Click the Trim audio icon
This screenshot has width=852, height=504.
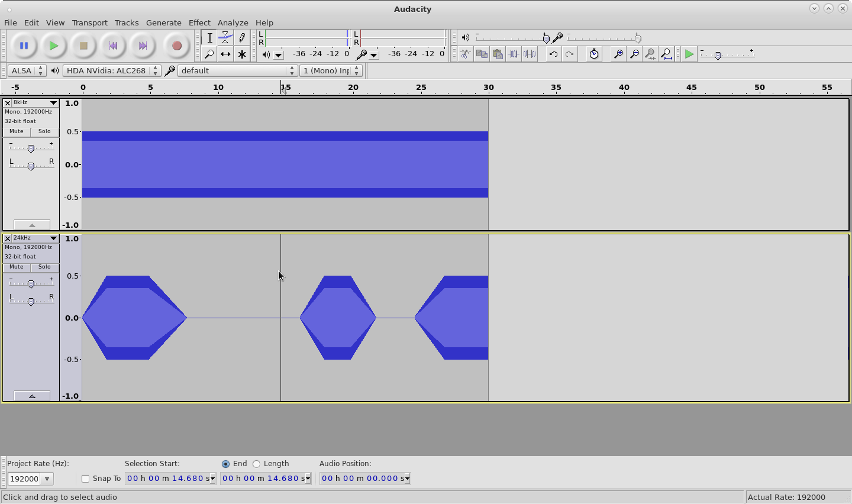(x=514, y=54)
